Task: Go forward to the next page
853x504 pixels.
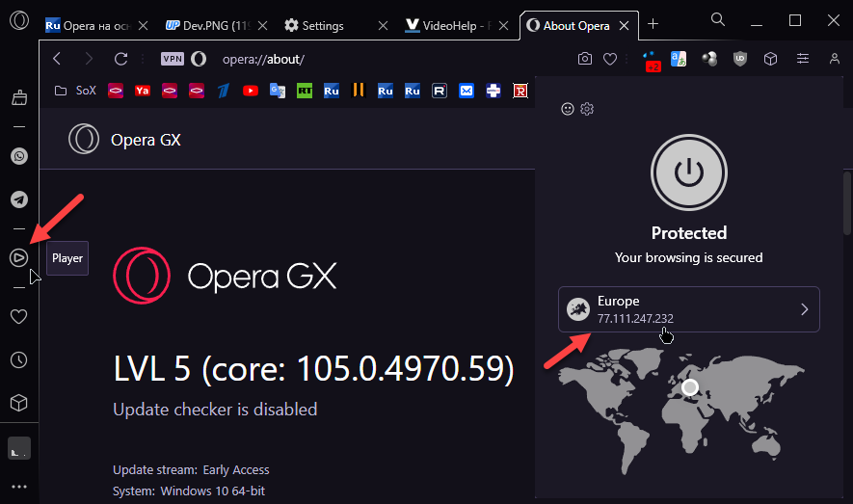Action: (89, 59)
